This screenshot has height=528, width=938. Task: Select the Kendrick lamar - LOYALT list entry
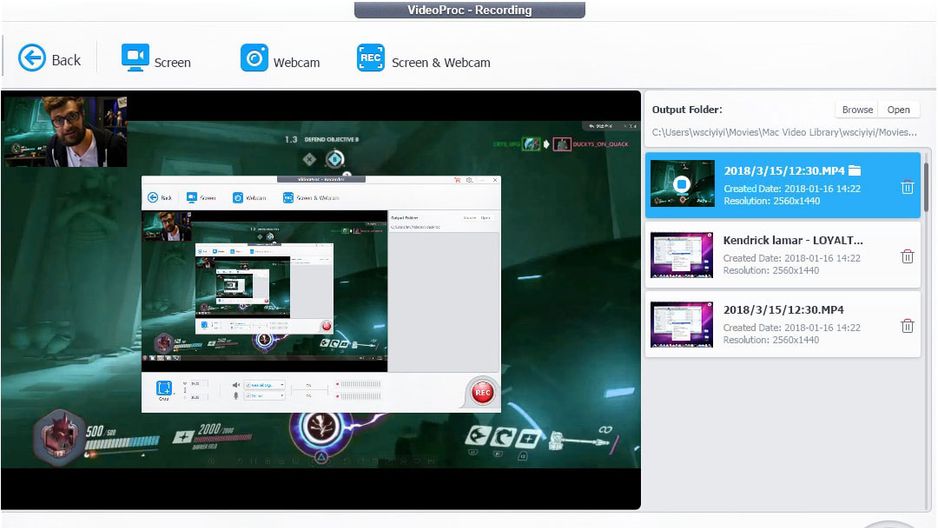click(x=782, y=255)
